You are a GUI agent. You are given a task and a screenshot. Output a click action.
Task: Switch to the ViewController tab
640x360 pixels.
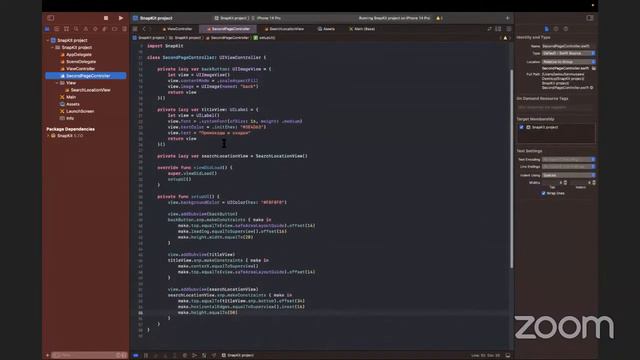177,29
